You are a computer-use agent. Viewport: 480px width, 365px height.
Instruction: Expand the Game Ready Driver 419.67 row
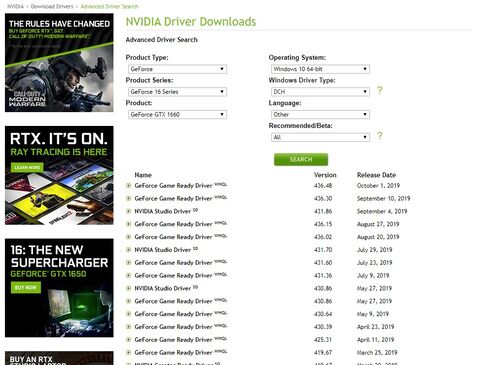(x=128, y=352)
